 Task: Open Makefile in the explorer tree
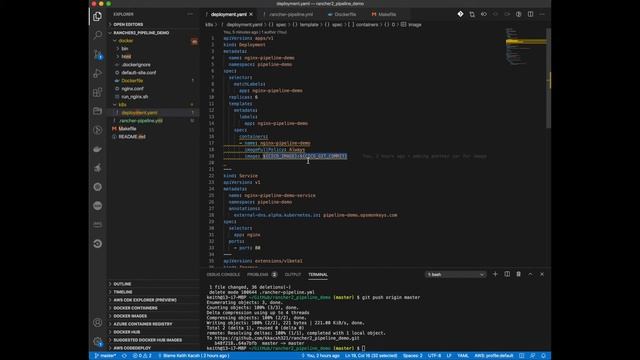[127, 129]
